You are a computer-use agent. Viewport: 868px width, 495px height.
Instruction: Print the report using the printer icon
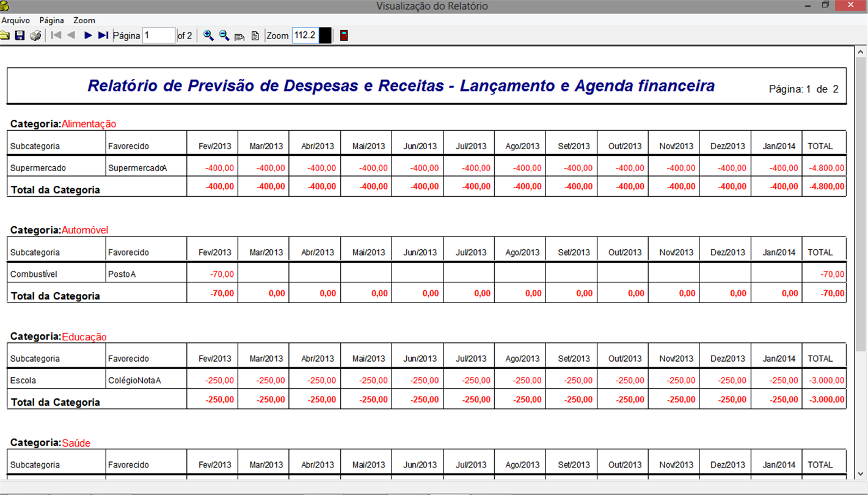[x=35, y=35]
